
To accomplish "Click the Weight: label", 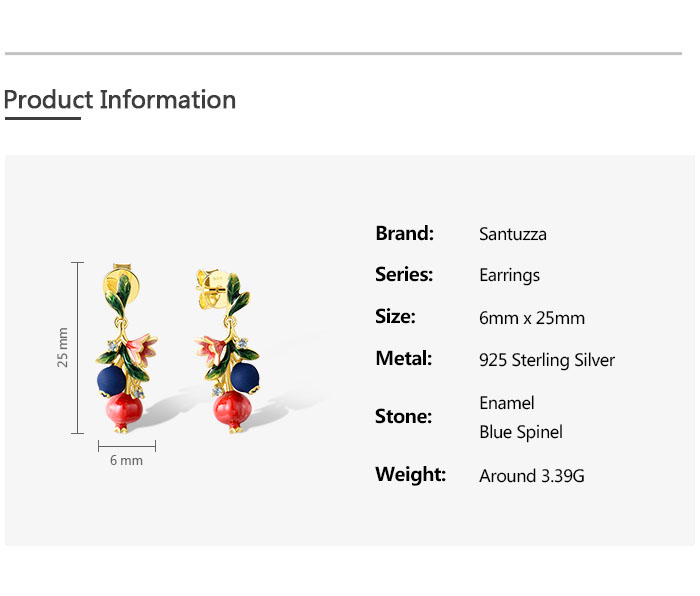I will 410,475.
